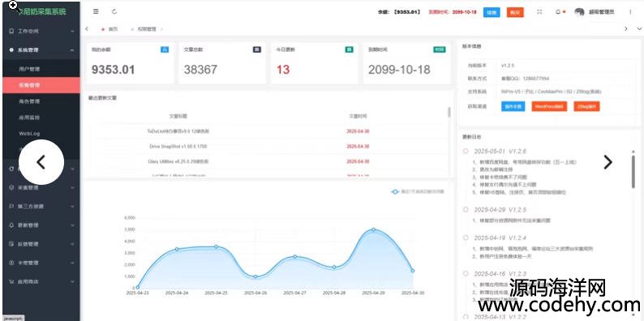Select the 2025-04-29 V1.2.5 timeline circle
Screen dimensions: 644x321
tap(466, 209)
